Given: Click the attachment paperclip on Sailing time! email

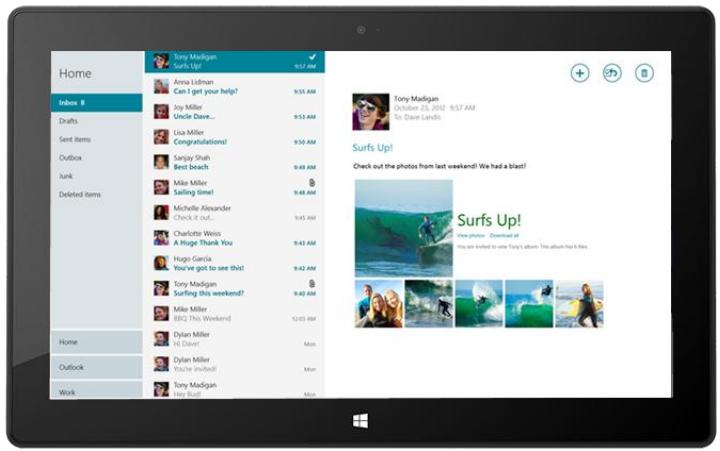Looking at the screenshot, I should [312, 183].
